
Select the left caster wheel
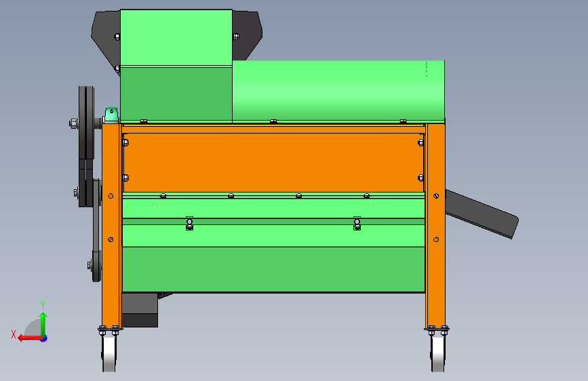click(109, 353)
